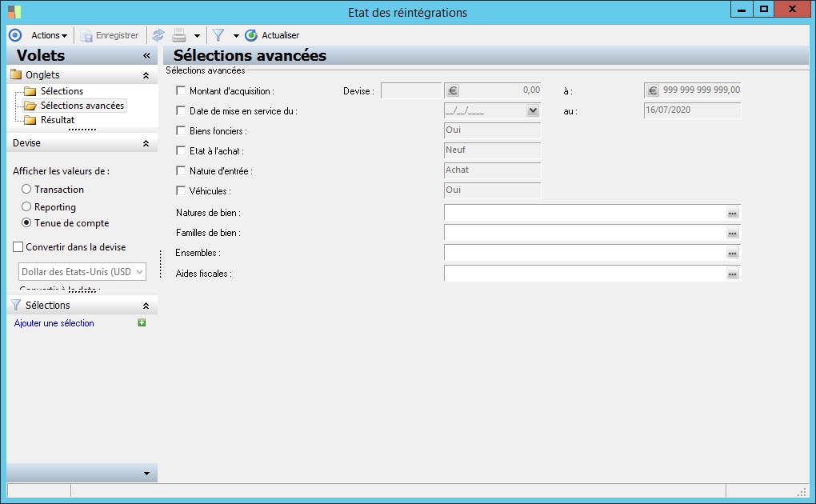Open the Natures de bien ellipsis picker

(x=733, y=213)
